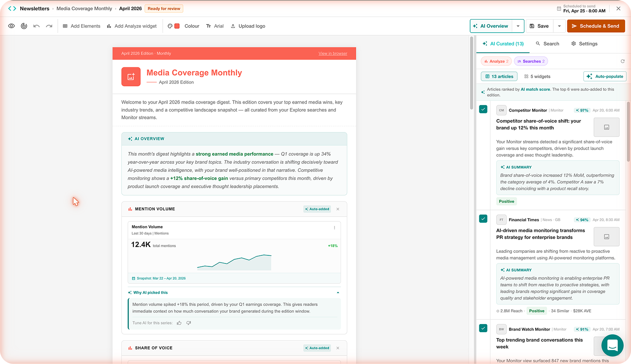This screenshot has width=631, height=364.
Task: Click Add Elements in toolbar
Action: [82, 26]
